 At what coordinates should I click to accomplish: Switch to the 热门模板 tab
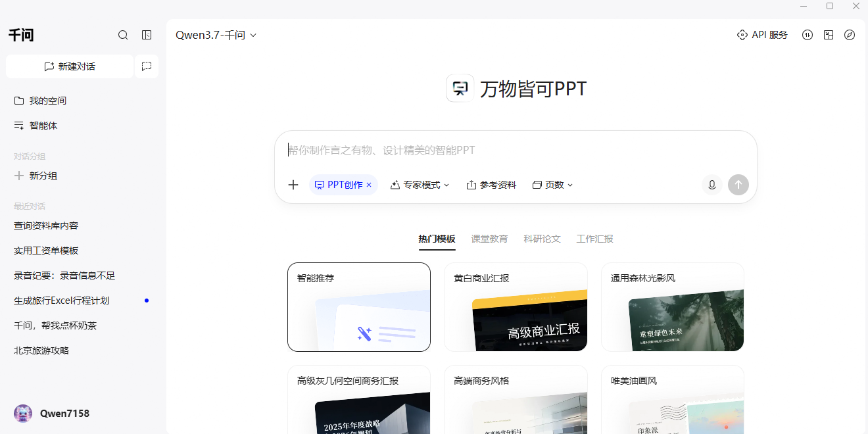tap(437, 239)
